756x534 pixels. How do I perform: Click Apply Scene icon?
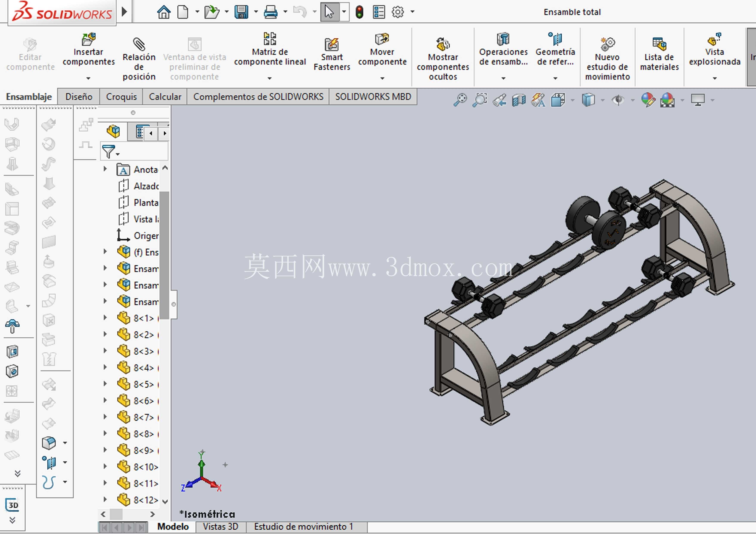(x=667, y=100)
